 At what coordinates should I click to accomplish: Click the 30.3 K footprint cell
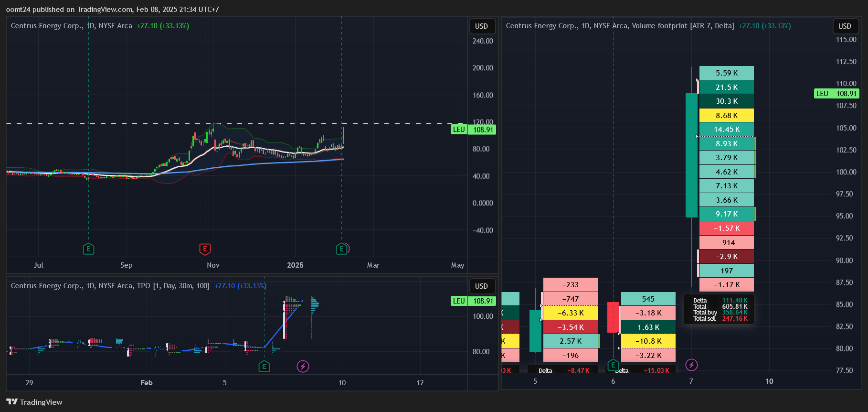tap(727, 101)
